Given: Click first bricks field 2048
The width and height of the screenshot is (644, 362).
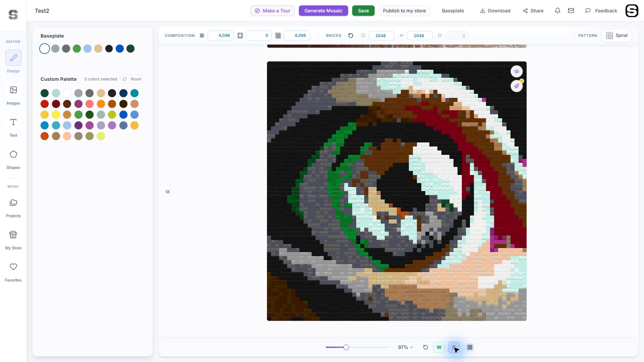Looking at the screenshot, I should point(381,36).
